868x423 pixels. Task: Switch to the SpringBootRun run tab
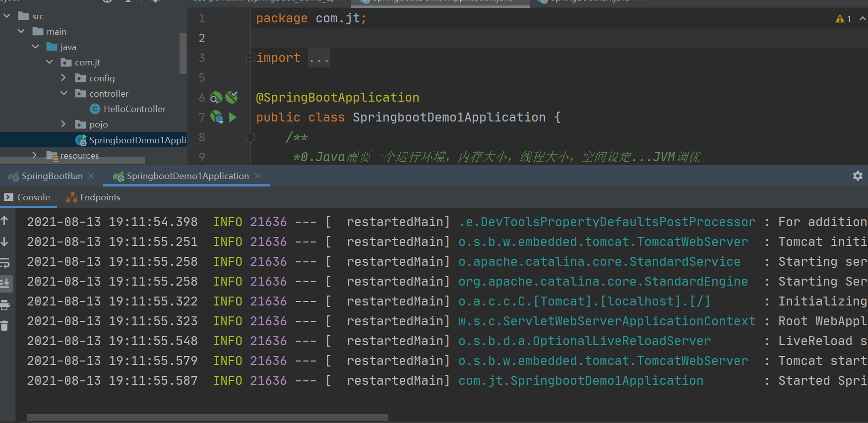(x=52, y=176)
